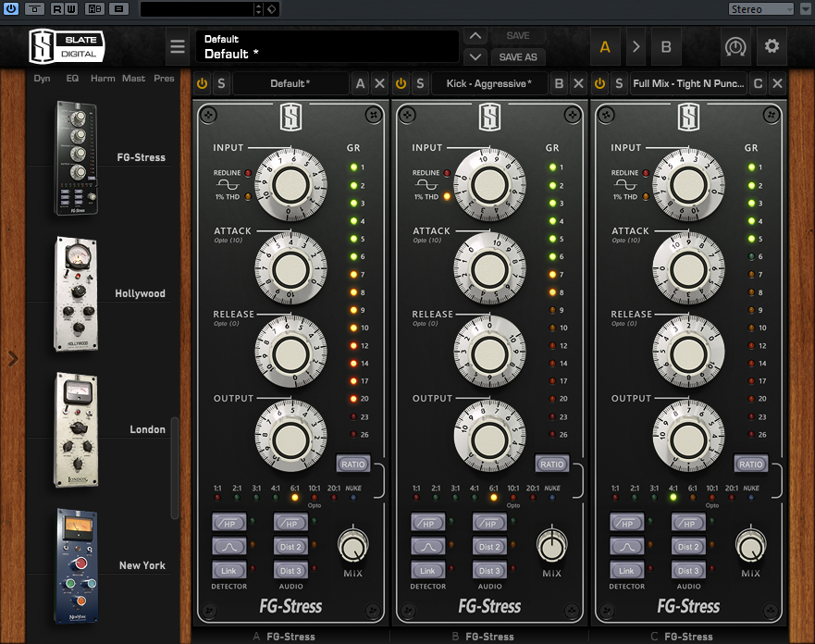This screenshot has width=815, height=644.
Task: Toggle power on the Kick - Aggressive module
Action: pyautogui.click(x=401, y=84)
